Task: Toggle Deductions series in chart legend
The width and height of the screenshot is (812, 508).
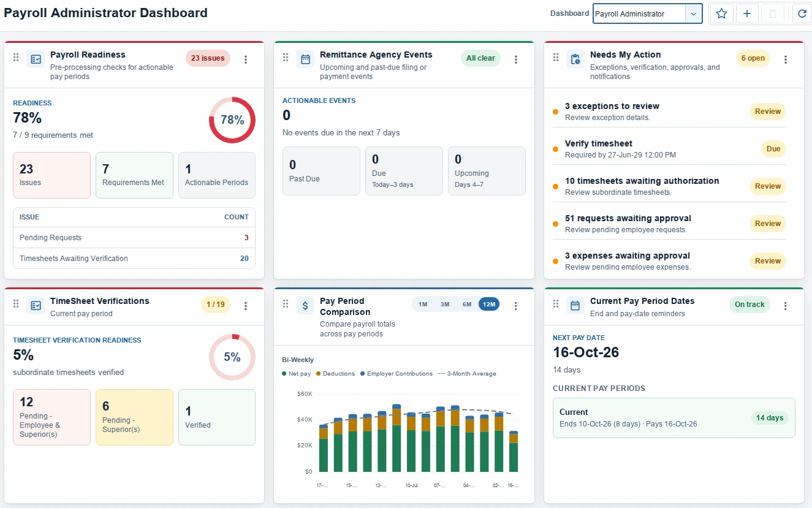Action: click(x=335, y=374)
